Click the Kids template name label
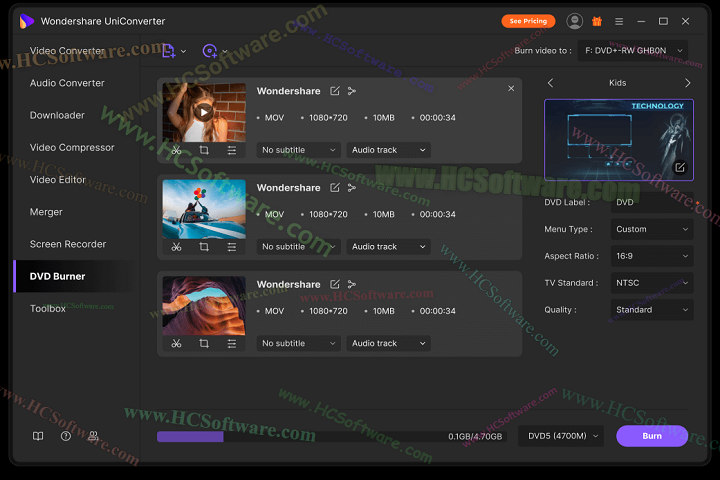Image resolution: width=720 pixels, height=480 pixels. pos(618,83)
